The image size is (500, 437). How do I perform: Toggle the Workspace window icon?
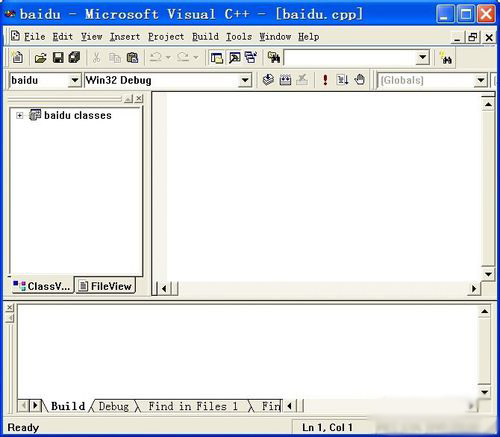pyautogui.click(x=217, y=58)
